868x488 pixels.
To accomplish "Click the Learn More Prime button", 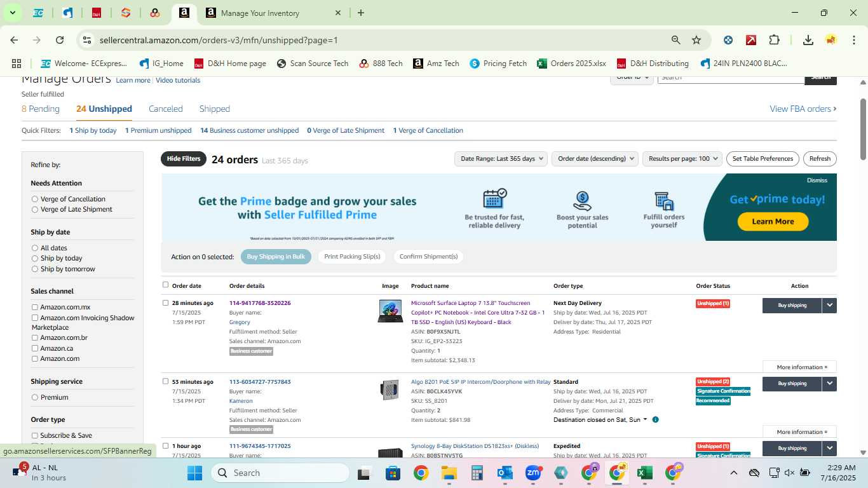I will (x=773, y=221).
